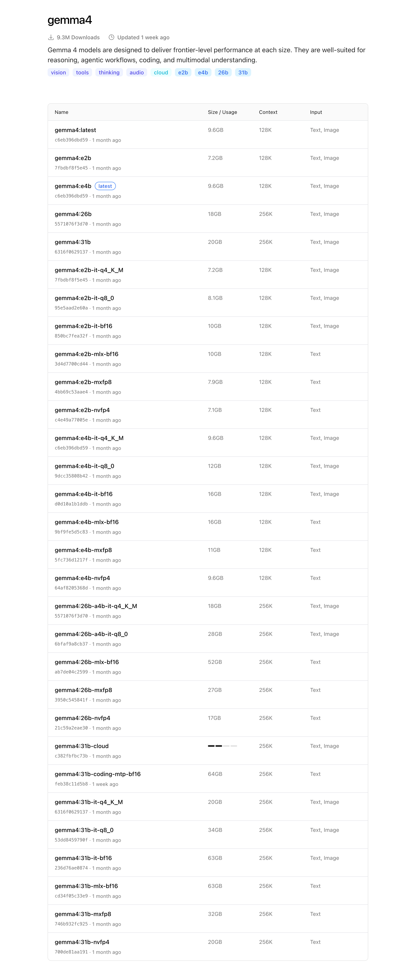Click the downloads arrow icon
This screenshot has width=415, height=980.
tap(51, 37)
